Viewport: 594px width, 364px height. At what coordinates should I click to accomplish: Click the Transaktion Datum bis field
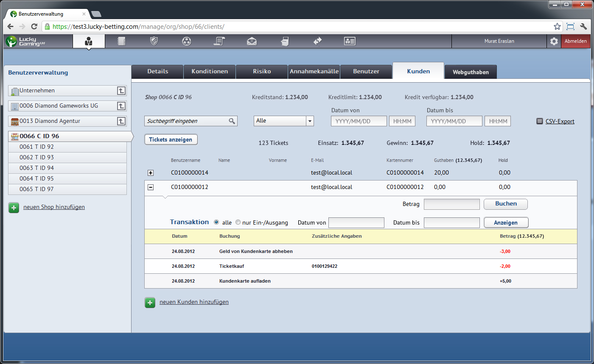click(x=452, y=222)
